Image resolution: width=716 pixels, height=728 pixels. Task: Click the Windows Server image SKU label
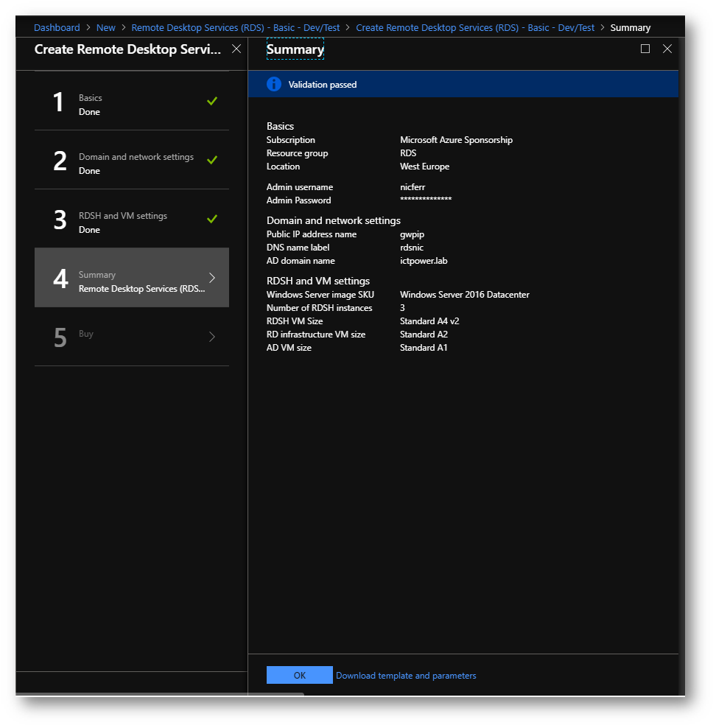[x=320, y=294]
